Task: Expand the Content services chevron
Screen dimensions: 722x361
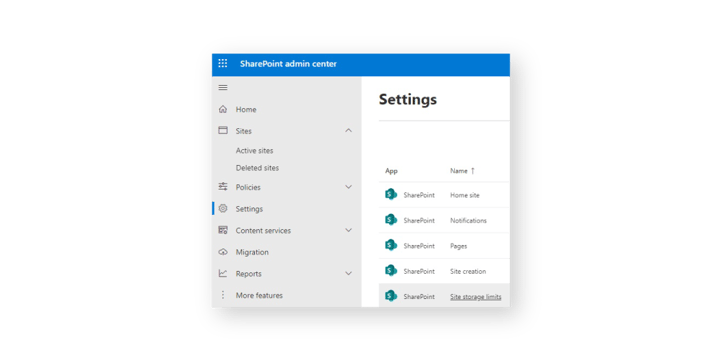Action: click(349, 230)
